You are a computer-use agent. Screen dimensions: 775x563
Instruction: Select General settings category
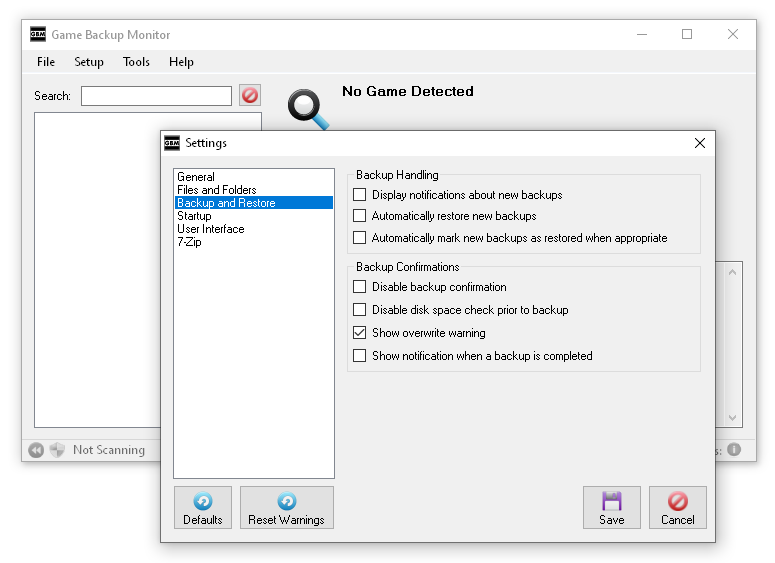tap(254, 177)
